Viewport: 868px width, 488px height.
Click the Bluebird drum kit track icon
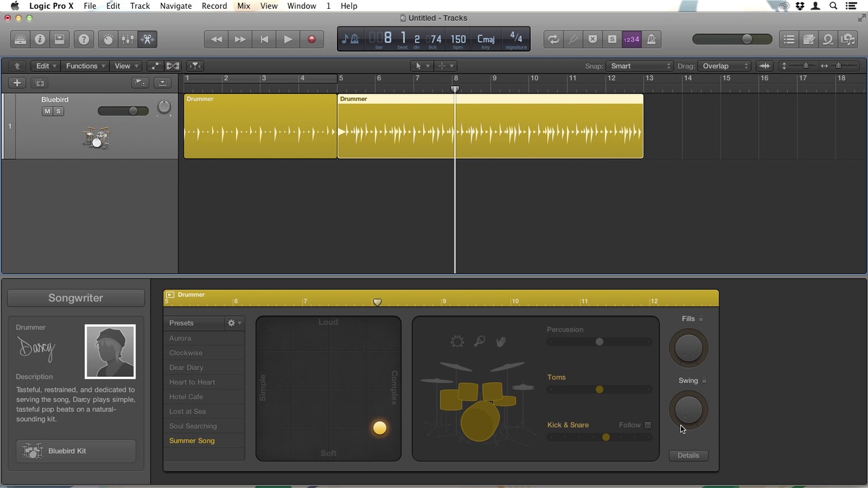[x=96, y=138]
